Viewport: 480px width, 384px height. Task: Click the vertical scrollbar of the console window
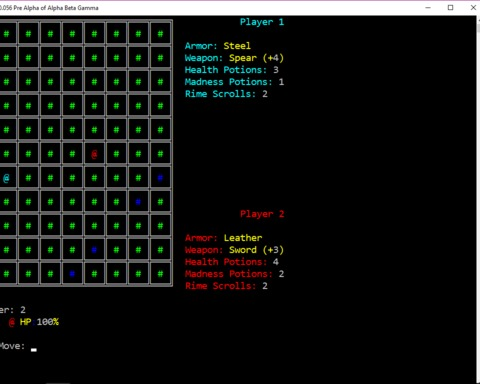pyautogui.click(x=478, y=199)
